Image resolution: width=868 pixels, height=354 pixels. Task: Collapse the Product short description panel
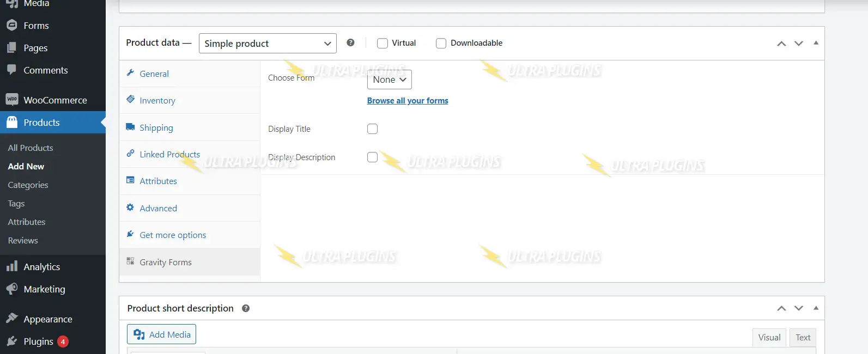tap(816, 308)
